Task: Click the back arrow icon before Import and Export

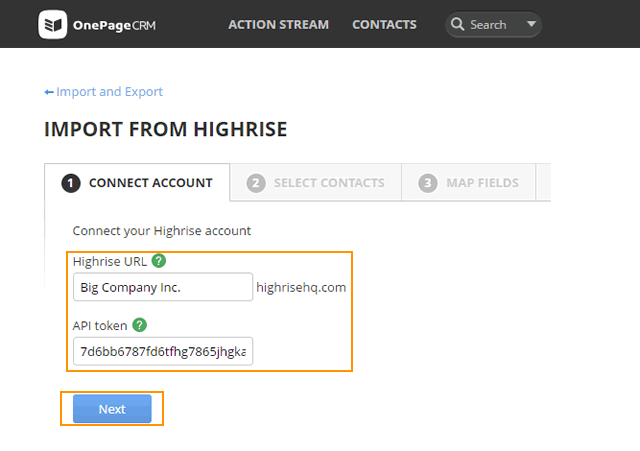Action: (49, 92)
